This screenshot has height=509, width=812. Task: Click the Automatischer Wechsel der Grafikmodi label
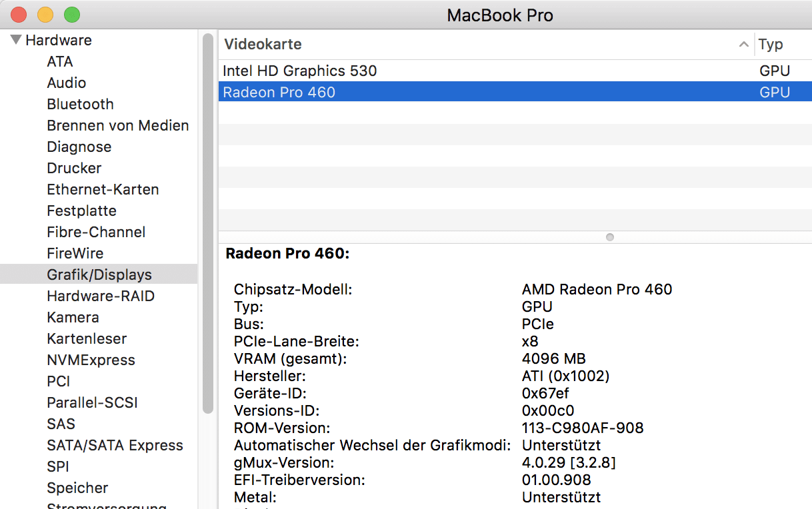click(373, 445)
